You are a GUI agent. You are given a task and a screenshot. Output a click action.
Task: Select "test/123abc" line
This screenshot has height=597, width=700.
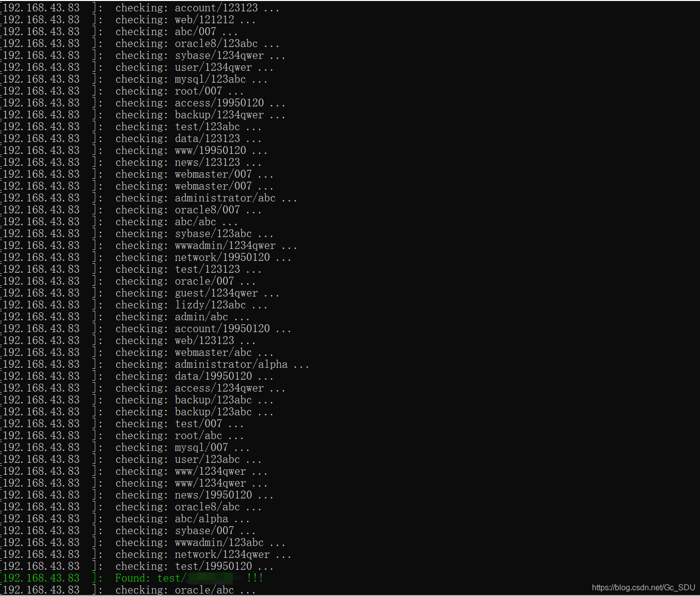click(131, 126)
